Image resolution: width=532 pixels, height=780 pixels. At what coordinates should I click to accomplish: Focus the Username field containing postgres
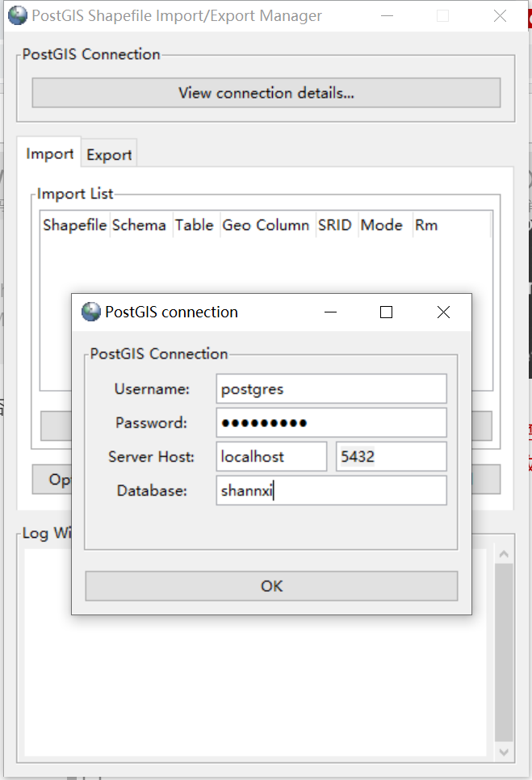click(331, 388)
